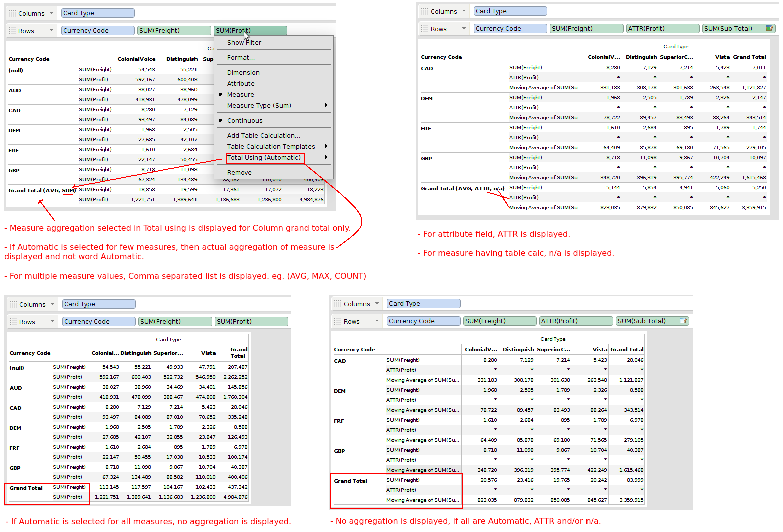The width and height of the screenshot is (783, 532).
Task: Open the Rows shelf dropdown arrow in lower-right screenshot
Action: click(377, 321)
